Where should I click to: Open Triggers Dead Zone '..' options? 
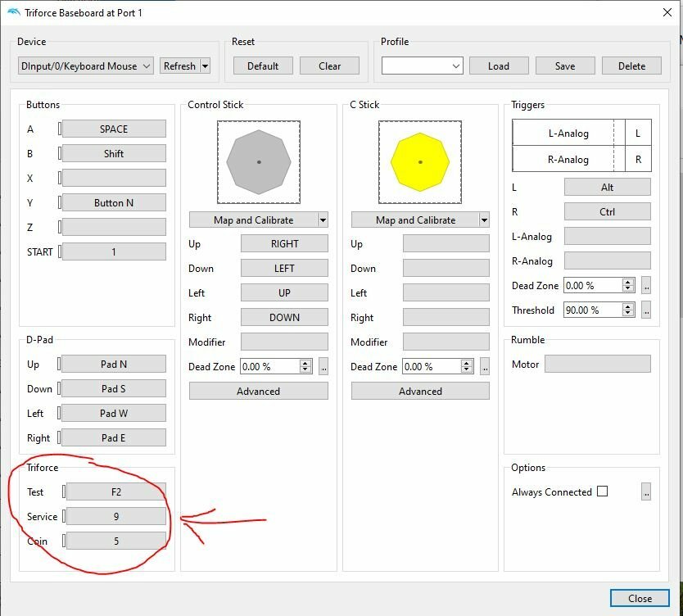[x=646, y=285]
